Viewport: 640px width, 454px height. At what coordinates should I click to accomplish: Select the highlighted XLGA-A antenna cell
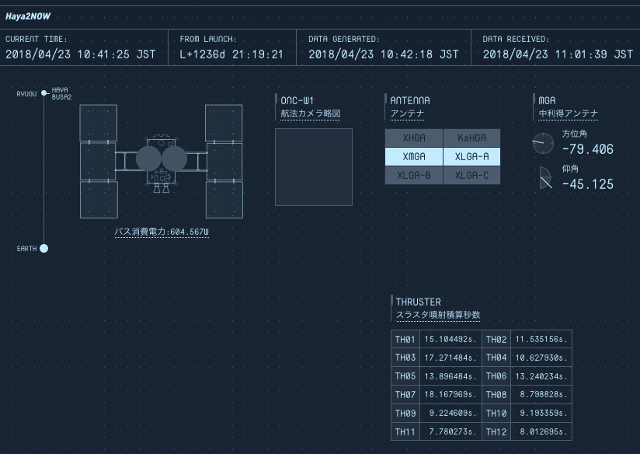coord(470,157)
